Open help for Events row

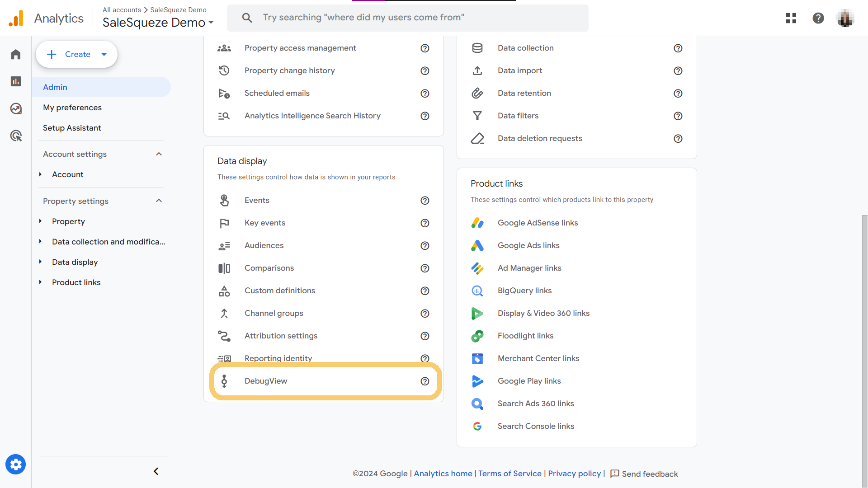pos(425,200)
